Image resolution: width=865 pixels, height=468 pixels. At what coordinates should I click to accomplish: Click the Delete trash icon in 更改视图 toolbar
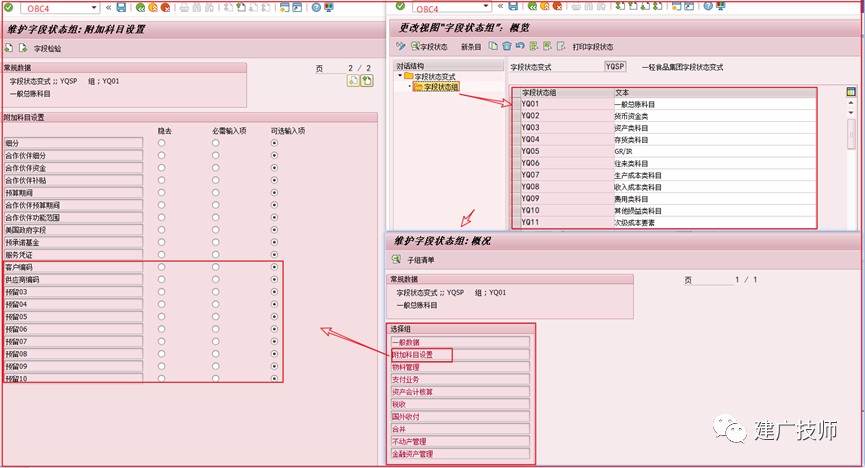[x=506, y=46]
